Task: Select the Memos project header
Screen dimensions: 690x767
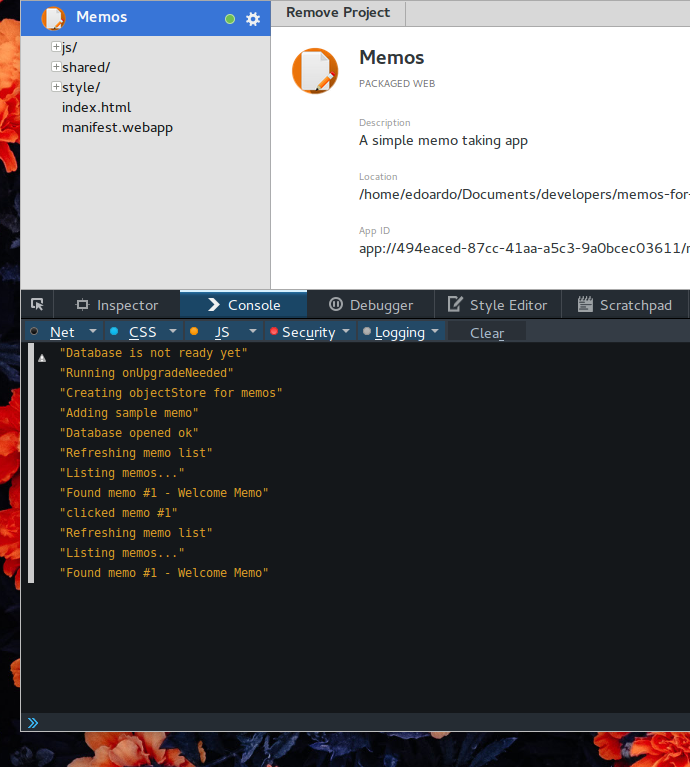Action: click(x=146, y=18)
